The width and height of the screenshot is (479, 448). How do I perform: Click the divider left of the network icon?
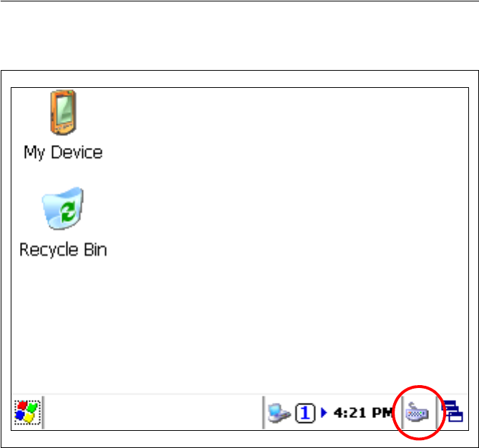click(x=263, y=412)
